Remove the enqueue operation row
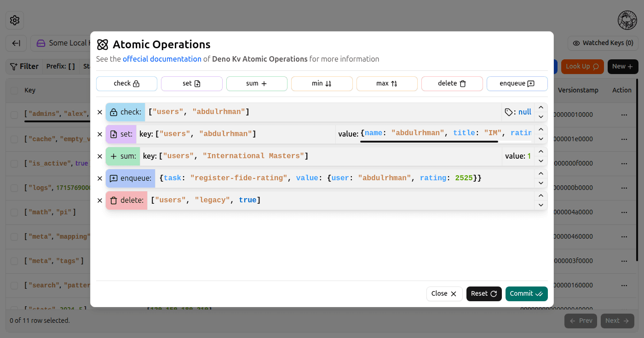 100,178
